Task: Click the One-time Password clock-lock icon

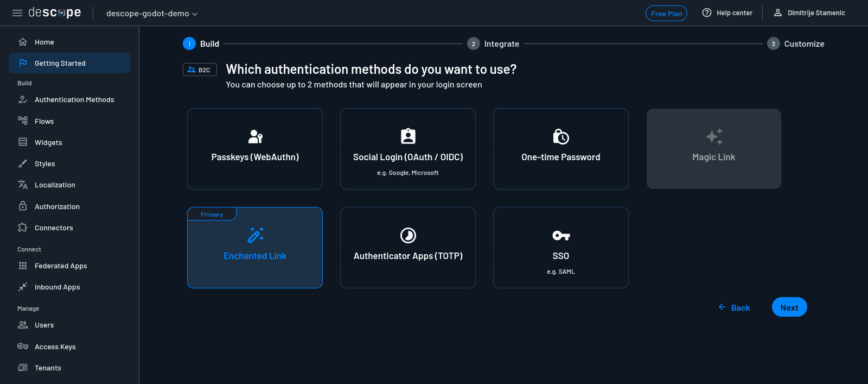Action: [x=560, y=136]
